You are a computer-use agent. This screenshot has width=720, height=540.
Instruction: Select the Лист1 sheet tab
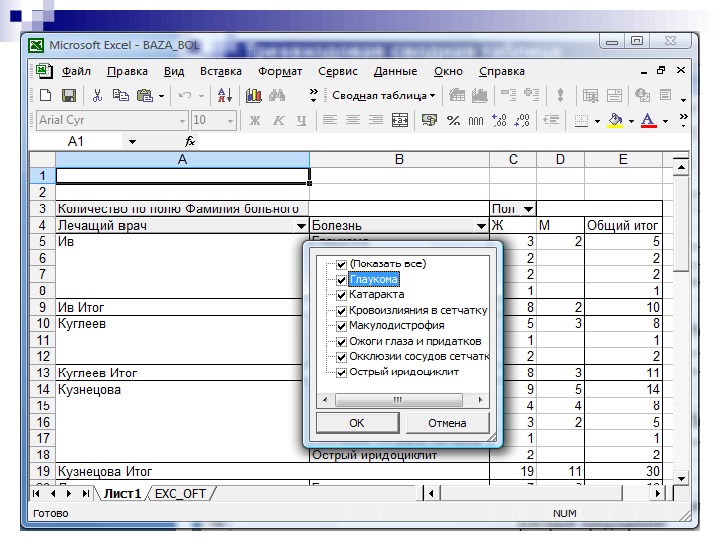[122, 494]
